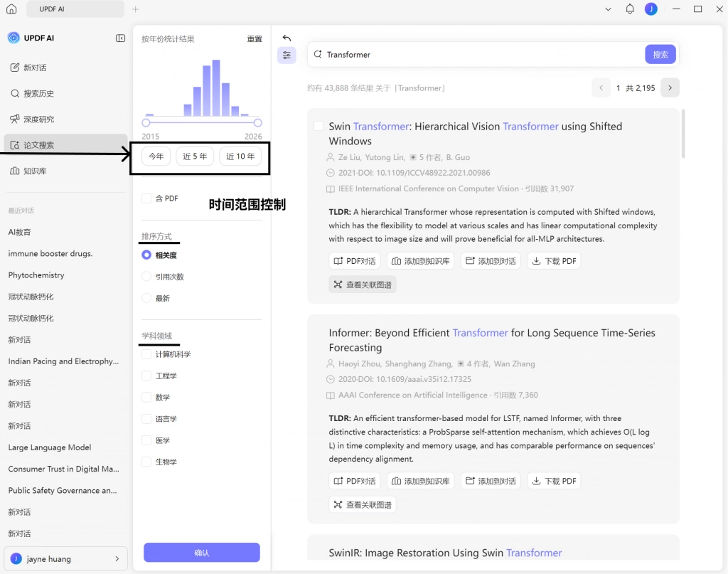Viewport: 728px width, 574px height.
Task: Go to next results page arrow
Action: [x=670, y=87]
